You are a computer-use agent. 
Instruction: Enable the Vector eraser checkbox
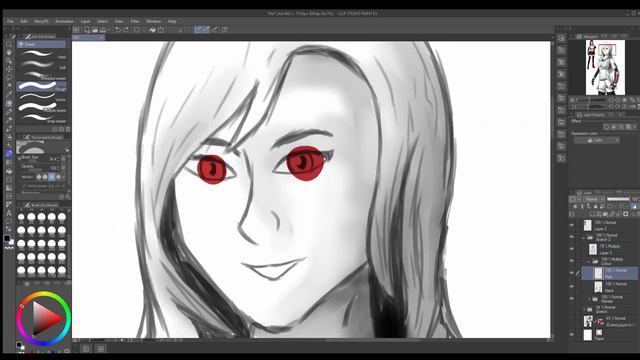[x=24, y=186]
